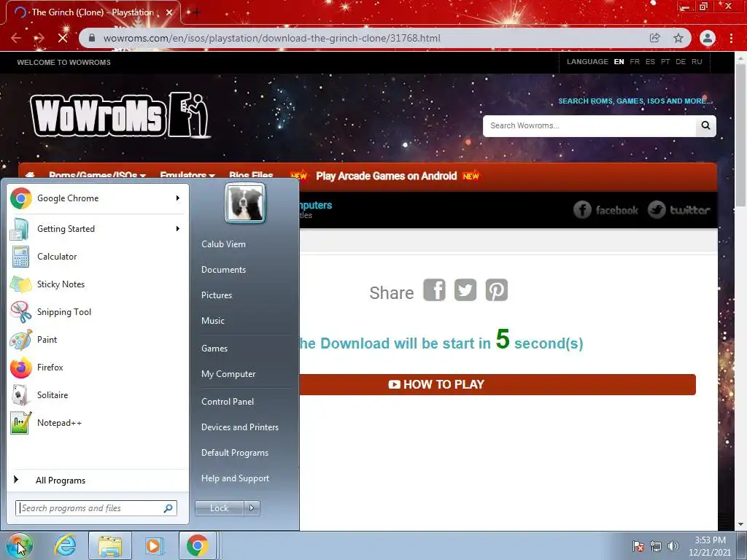Open Default Programs
Image resolution: width=747 pixels, height=560 pixels.
click(235, 453)
